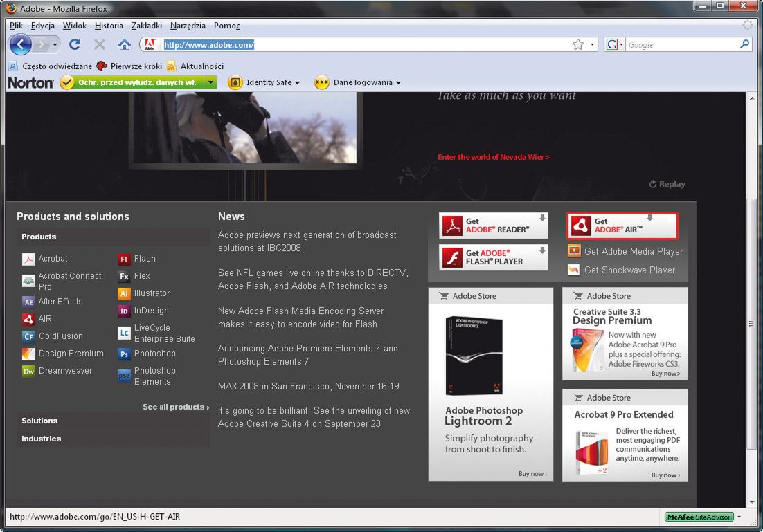Expand the Dane logowania dropdown arrow
This screenshot has width=763, height=532.
click(398, 83)
